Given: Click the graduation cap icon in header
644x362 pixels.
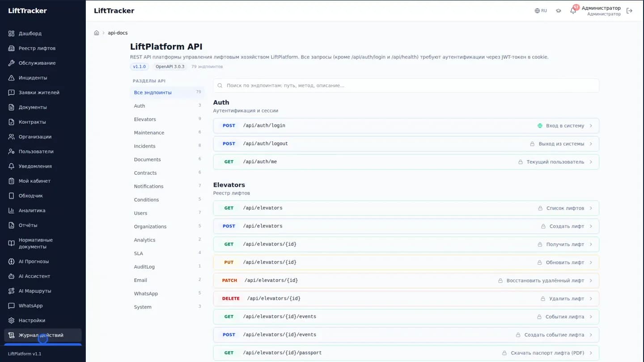Looking at the screenshot, I should (x=558, y=11).
